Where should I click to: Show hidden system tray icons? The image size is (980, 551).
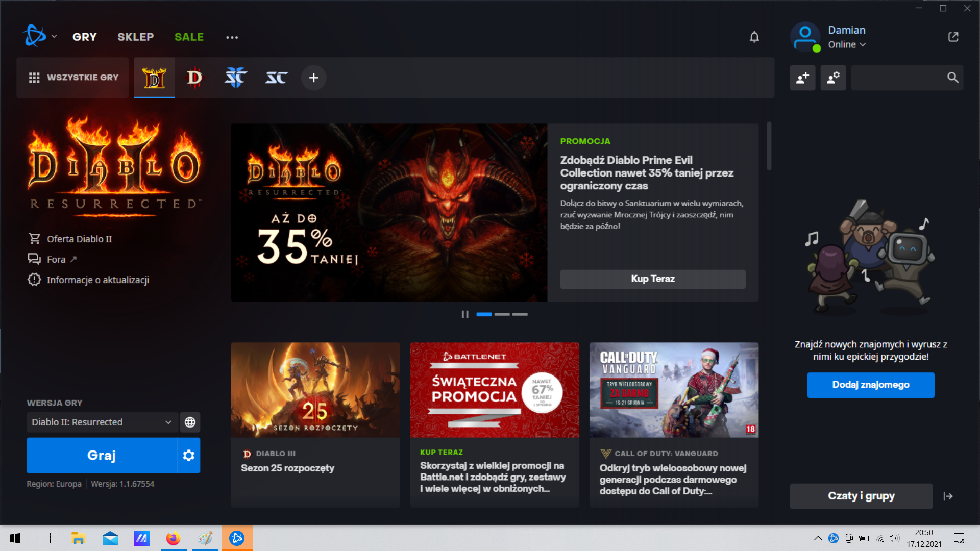[818, 538]
